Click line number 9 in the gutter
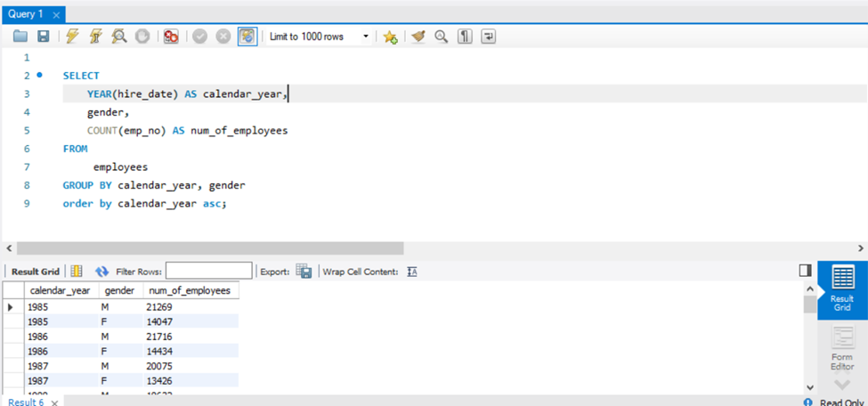This screenshot has width=868, height=406. click(x=27, y=203)
